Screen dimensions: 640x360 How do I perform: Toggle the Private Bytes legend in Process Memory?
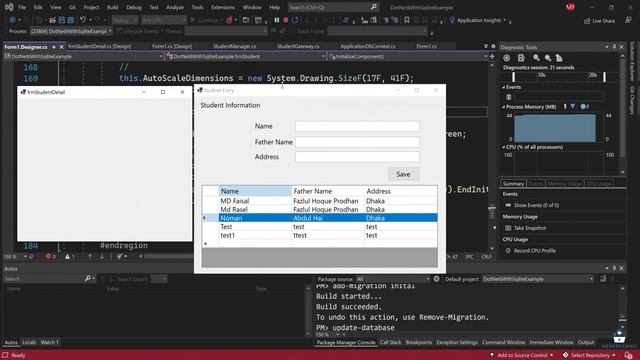point(584,107)
